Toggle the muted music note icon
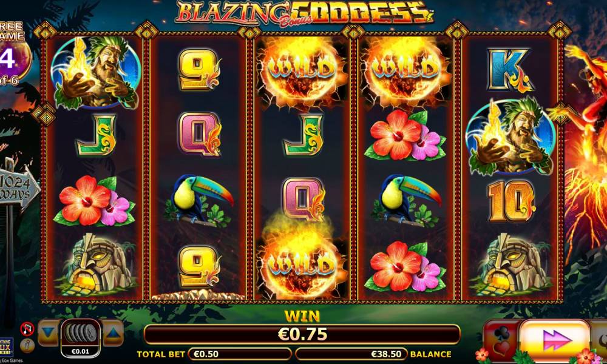Viewport: 607px width, 364px height. click(x=27, y=329)
